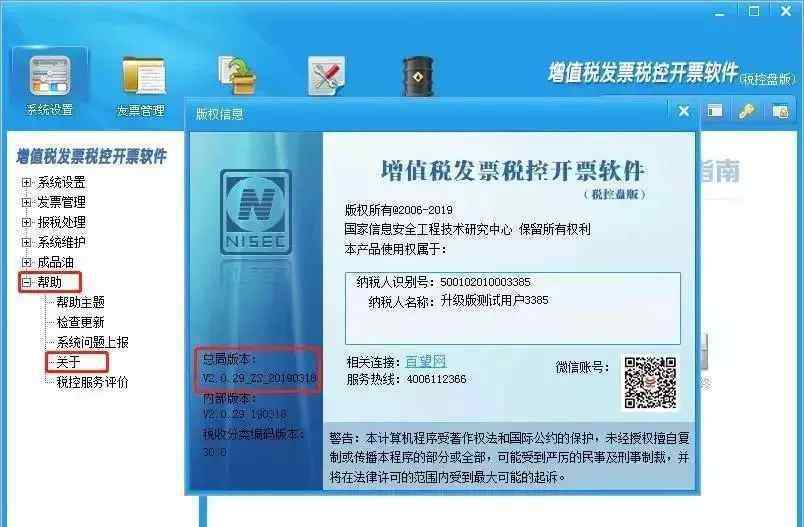Open 关于 under 帮助
This screenshot has width=804, height=527.
click(x=69, y=362)
